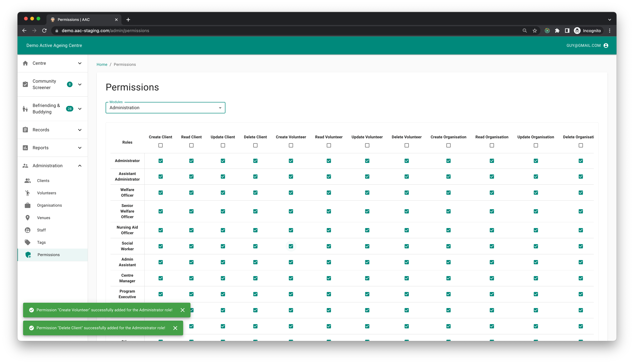
Task: Toggle browser side panel icon
Action: (567, 31)
